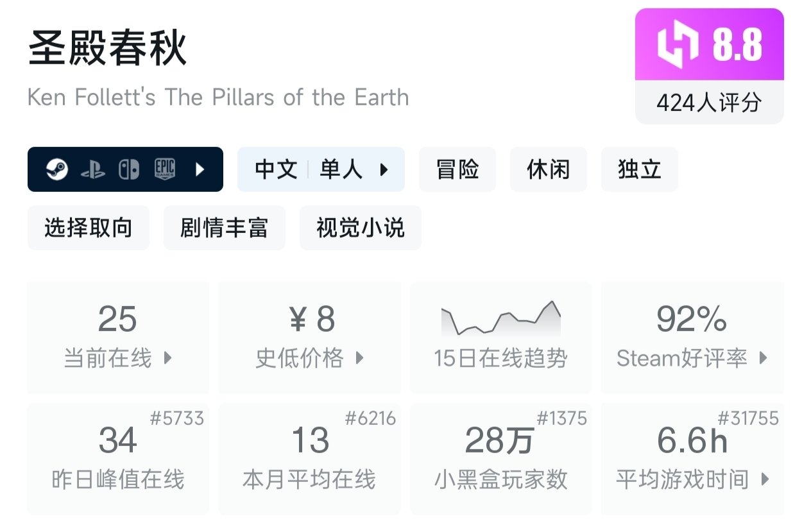Image resolution: width=811 pixels, height=532 pixels.
Task: Select the 冒险 genre tag
Action: (457, 169)
